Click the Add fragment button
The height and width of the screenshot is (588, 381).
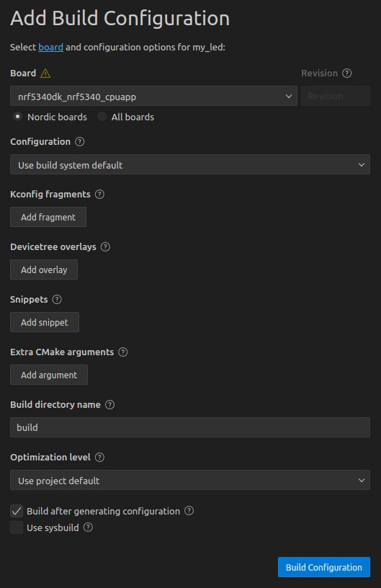tap(48, 217)
